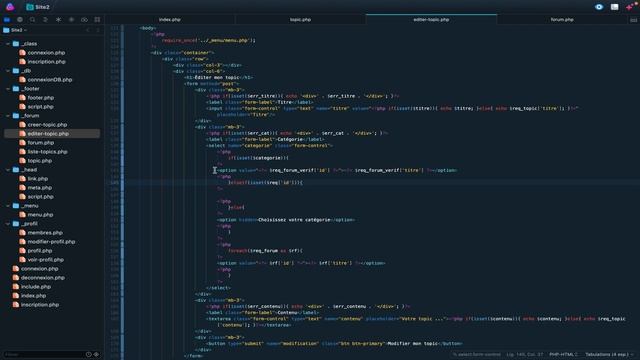This screenshot has width=640, height=360.
Task: Click the layout panel icon top right
Action: 614,7
